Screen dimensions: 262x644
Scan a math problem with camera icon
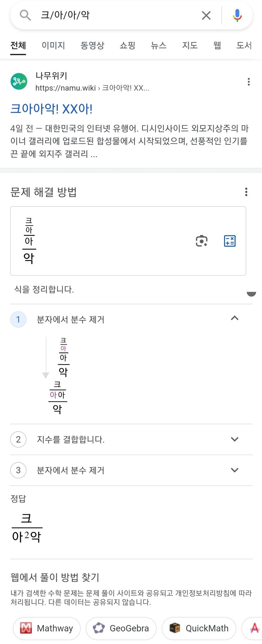(201, 241)
